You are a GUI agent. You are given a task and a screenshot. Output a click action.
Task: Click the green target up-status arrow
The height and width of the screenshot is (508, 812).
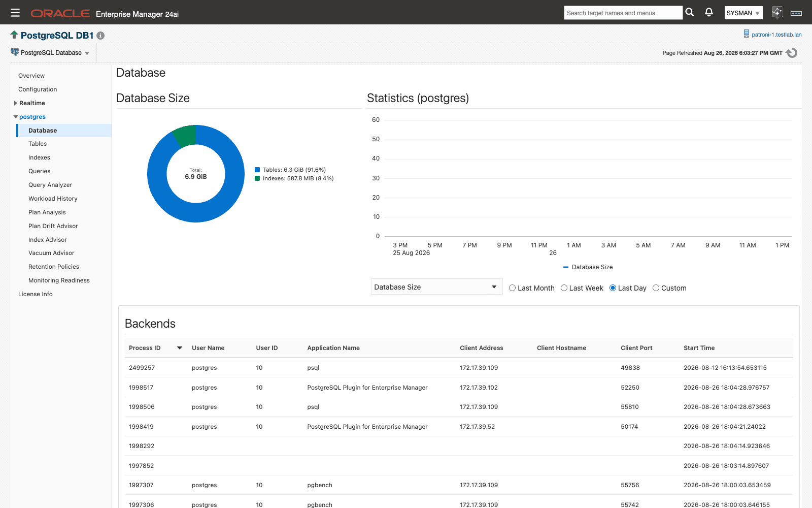pos(14,35)
